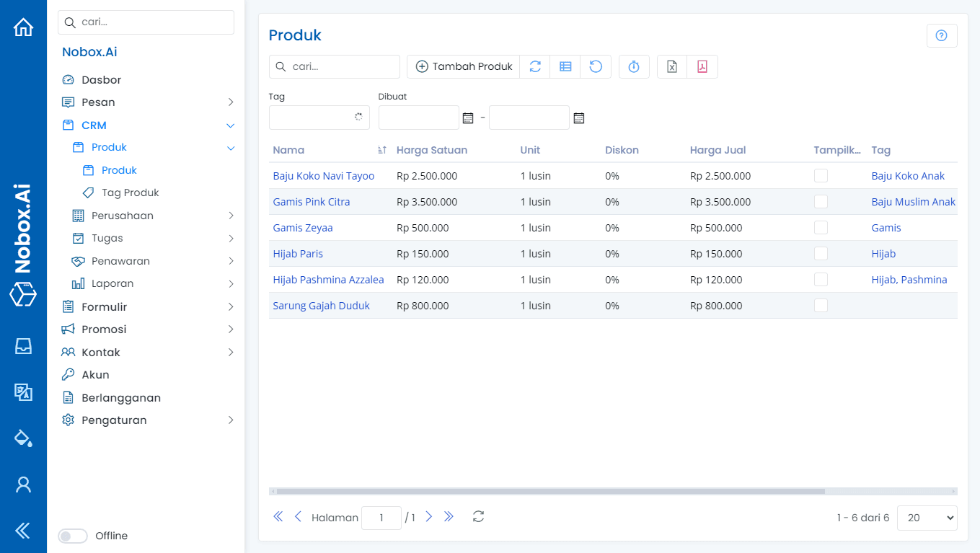Viewport: 980px width, 553px height.
Task: Open help using the question mark icon
Action: coord(941,36)
